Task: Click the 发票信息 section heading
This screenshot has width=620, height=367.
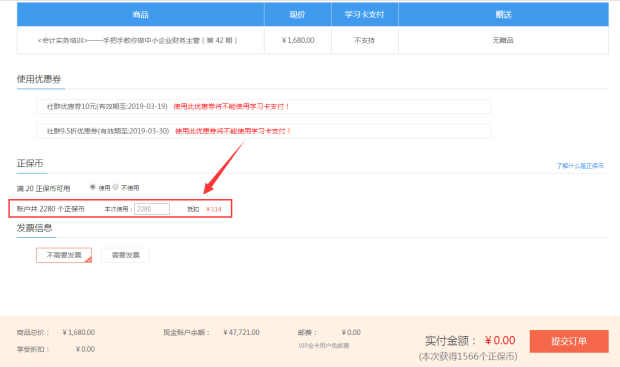Action: [34, 228]
